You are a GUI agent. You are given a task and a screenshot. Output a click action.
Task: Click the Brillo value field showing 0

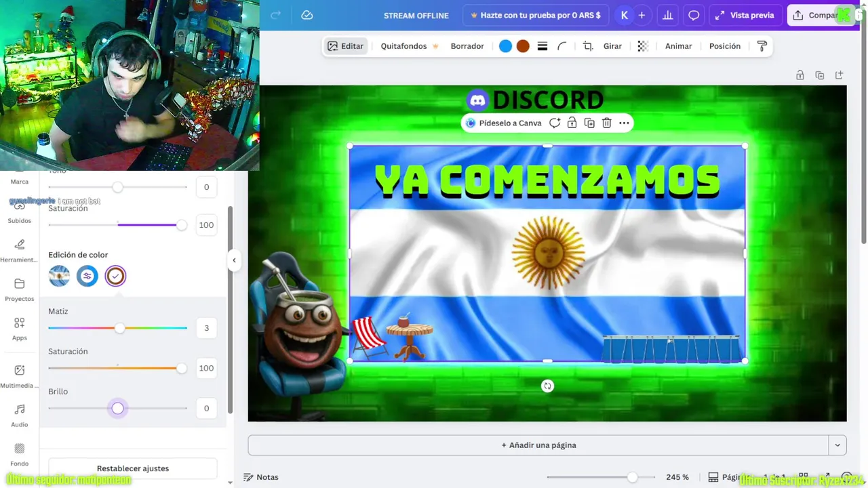206,408
